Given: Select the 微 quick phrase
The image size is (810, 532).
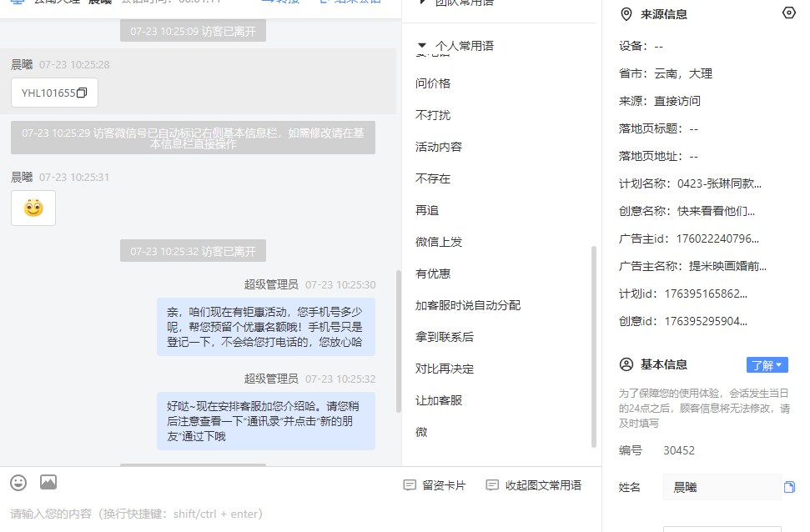Looking at the screenshot, I should click(x=421, y=432).
